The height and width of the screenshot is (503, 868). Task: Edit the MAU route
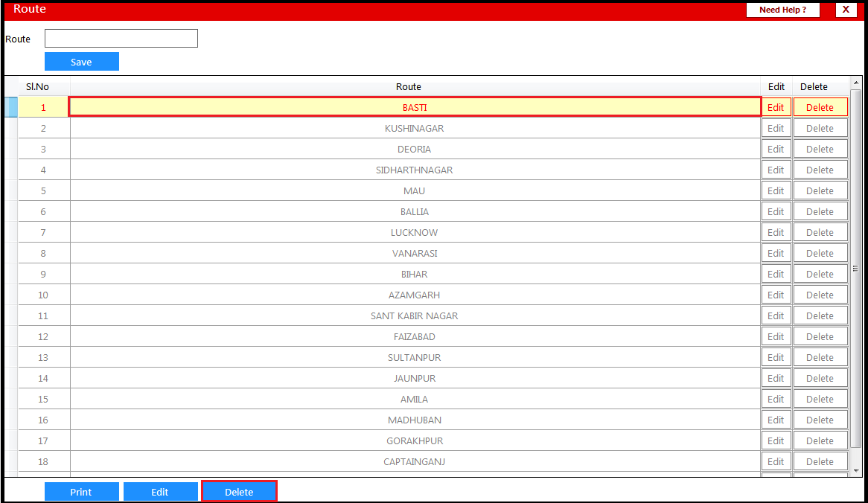pyautogui.click(x=776, y=191)
